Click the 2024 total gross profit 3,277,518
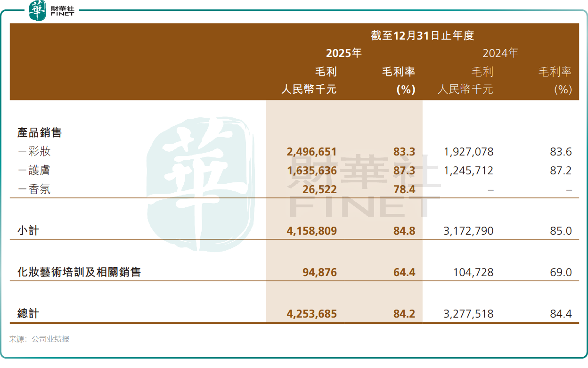 tap(468, 313)
